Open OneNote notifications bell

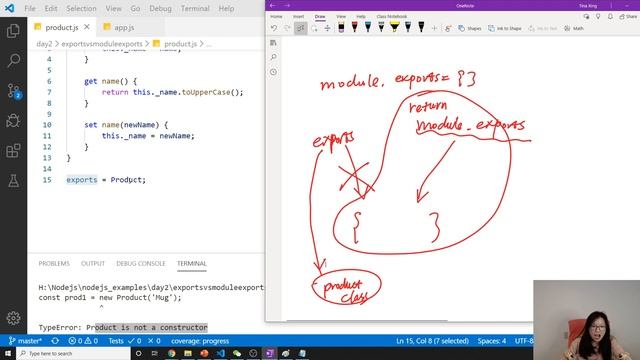click(610, 16)
